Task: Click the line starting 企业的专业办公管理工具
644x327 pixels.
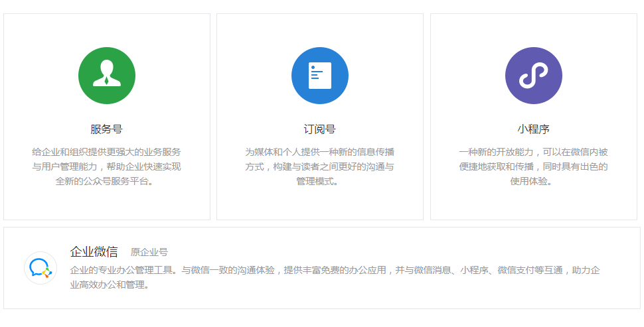Action: [335, 271]
